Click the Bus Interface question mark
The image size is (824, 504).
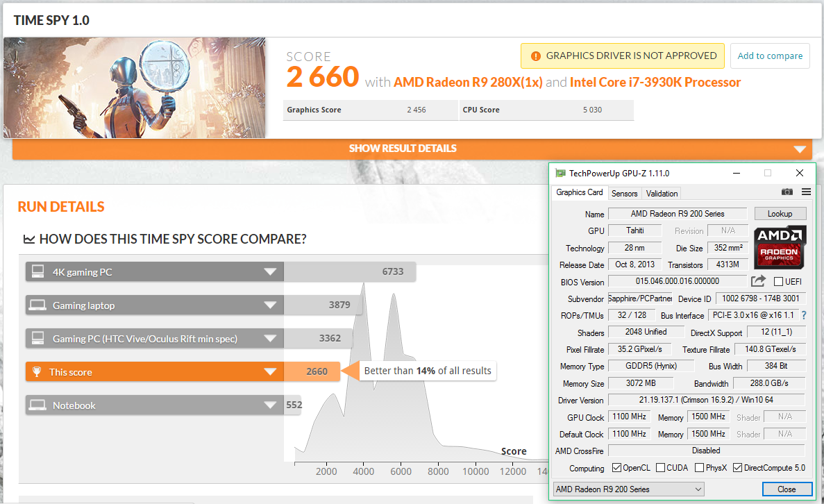[x=804, y=315]
